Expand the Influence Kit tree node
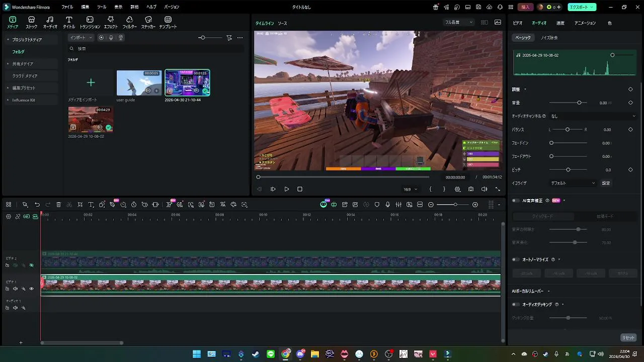644x362 pixels. [x=8, y=100]
